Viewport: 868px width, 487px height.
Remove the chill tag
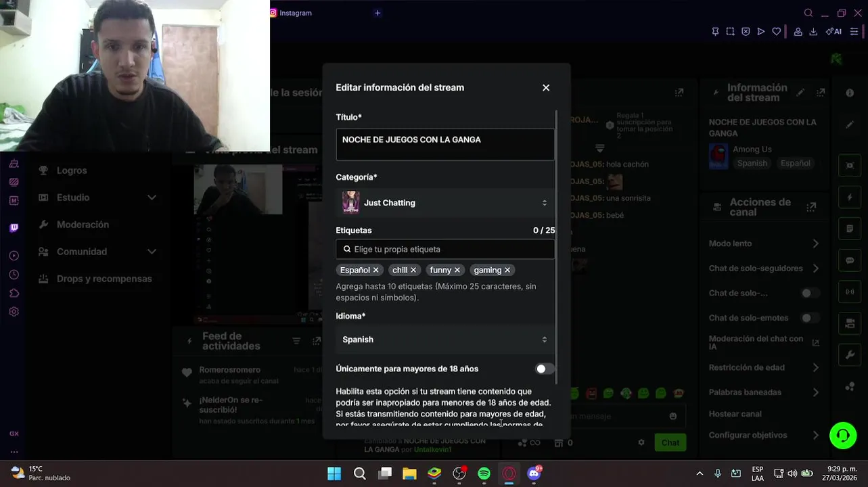click(x=413, y=270)
